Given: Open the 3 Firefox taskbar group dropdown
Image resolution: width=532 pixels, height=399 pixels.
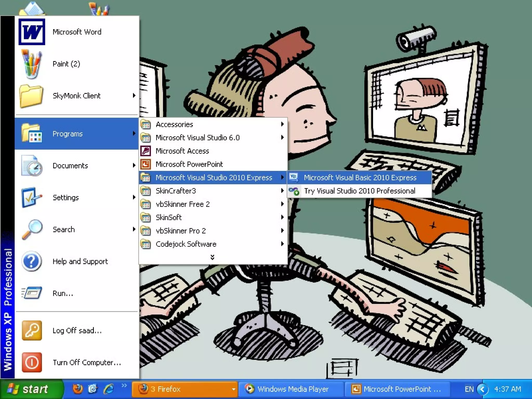Looking at the screenshot, I should click(233, 389).
